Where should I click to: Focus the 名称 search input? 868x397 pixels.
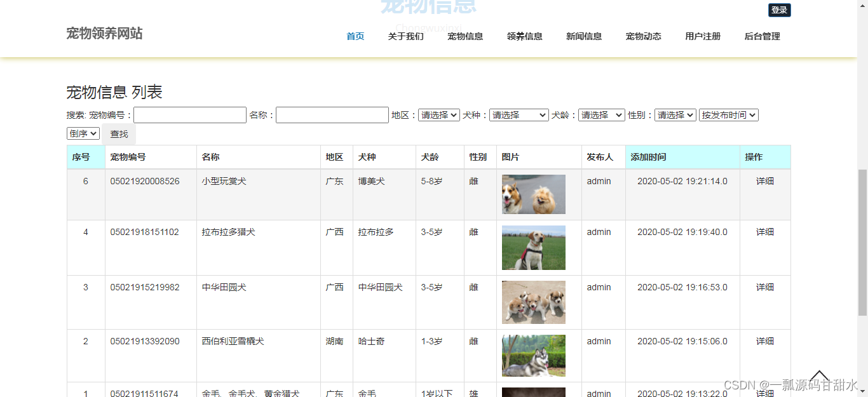(x=332, y=115)
